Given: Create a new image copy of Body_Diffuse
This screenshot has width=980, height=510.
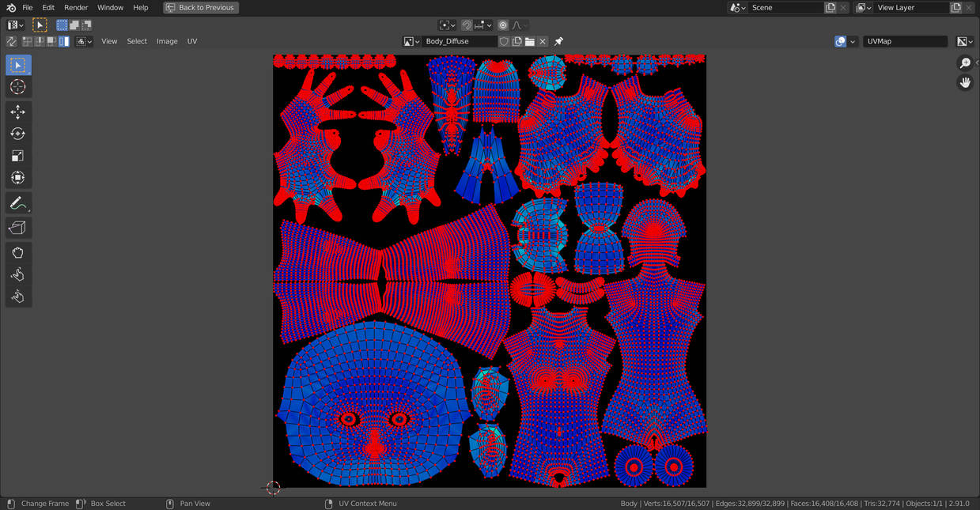Looking at the screenshot, I should coord(517,41).
